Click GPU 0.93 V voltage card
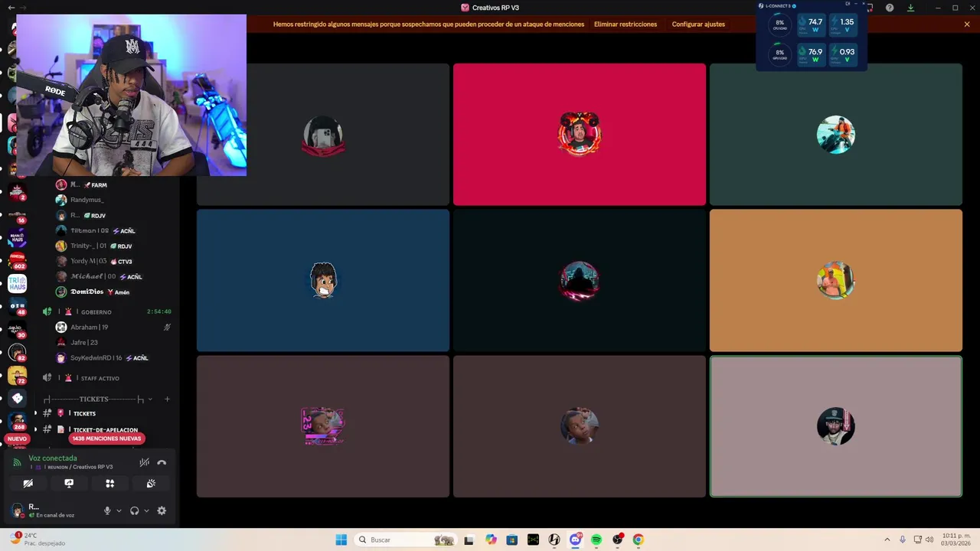Viewport: 980px width, 551px height. pyautogui.click(x=842, y=55)
